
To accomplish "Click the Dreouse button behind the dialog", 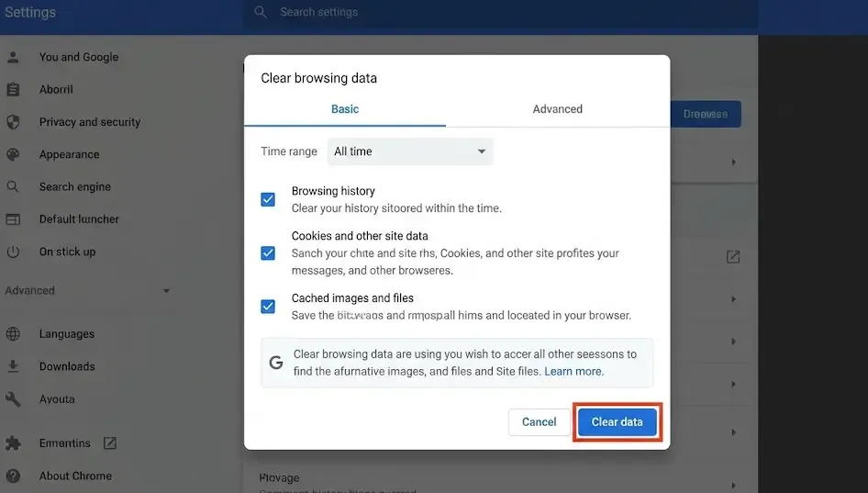I will tap(706, 114).
